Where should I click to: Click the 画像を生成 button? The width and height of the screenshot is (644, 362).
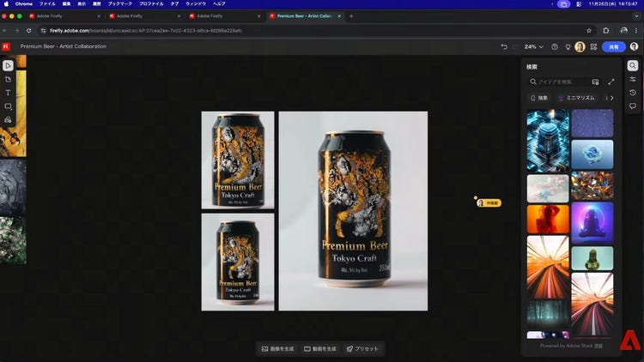click(277, 349)
